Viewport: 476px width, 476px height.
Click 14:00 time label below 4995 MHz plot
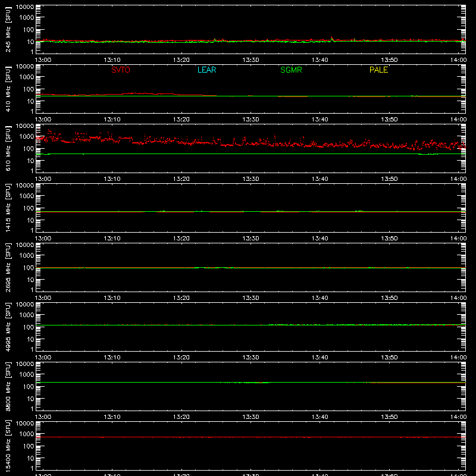458,358
